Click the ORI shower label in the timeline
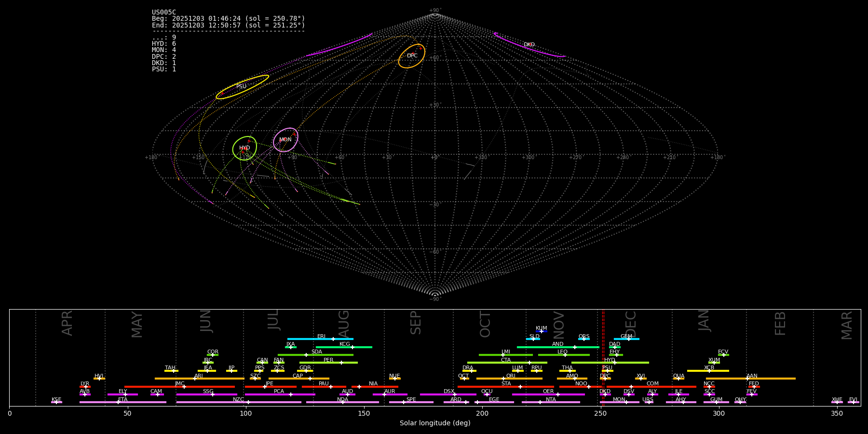 [x=511, y=376]
